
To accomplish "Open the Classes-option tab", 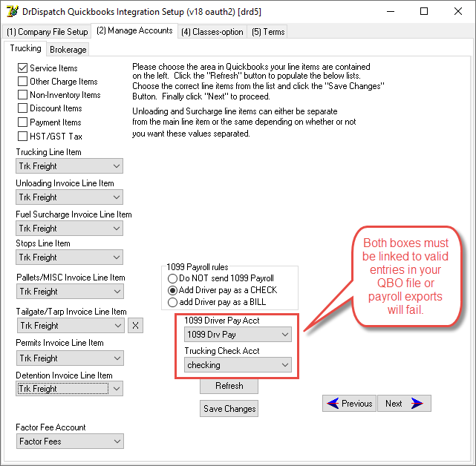I will (x=212, y=32).
